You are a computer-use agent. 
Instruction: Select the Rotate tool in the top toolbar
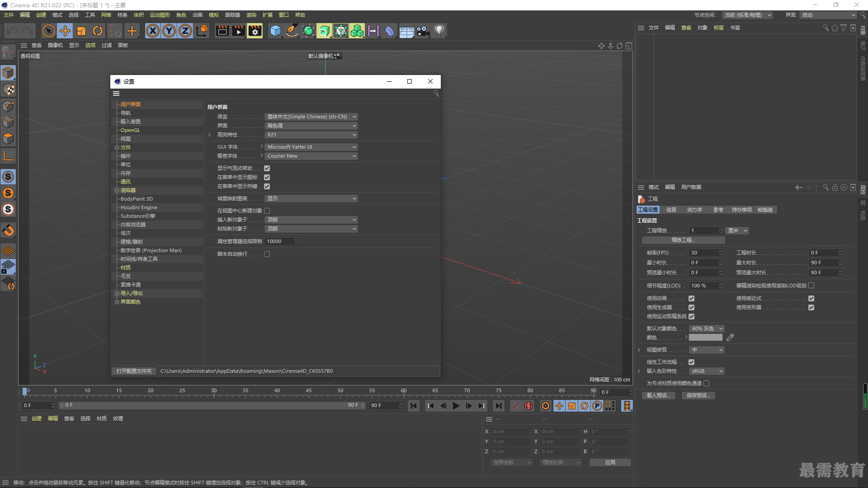(98, 31)
